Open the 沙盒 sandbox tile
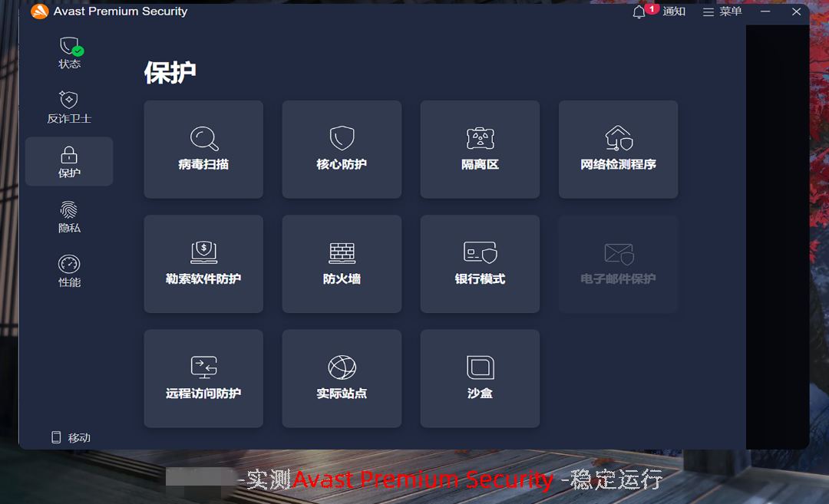 pyautogui.click(x=480, y=379)
